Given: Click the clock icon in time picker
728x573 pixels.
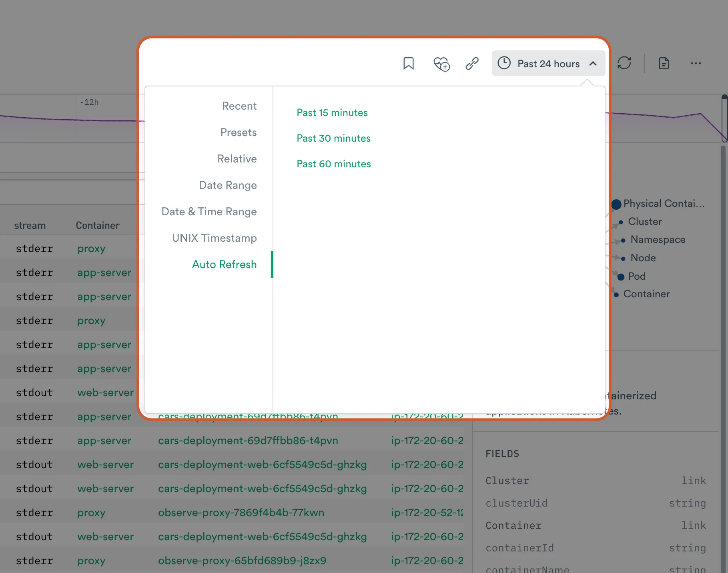Looking at the screenshot, I should (x=504, y=63).
